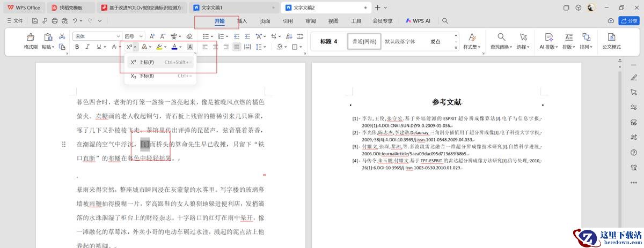644x248 pixels.
Task: Click the Paste (粘贴) clipboard icon
Action: 48,37
